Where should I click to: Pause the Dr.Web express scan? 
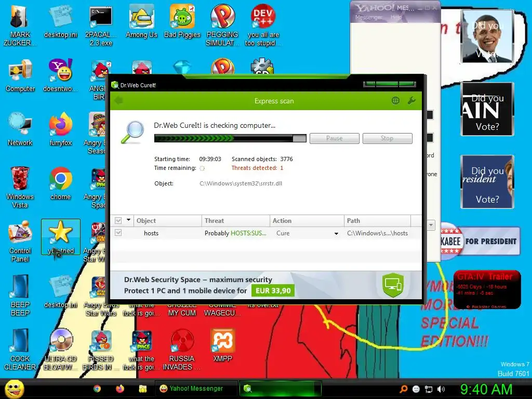335,138
